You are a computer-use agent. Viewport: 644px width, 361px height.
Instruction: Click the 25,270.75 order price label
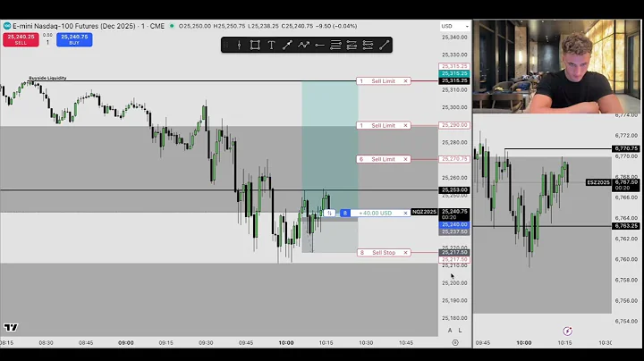pyautogui.click(x=453, y=159)
